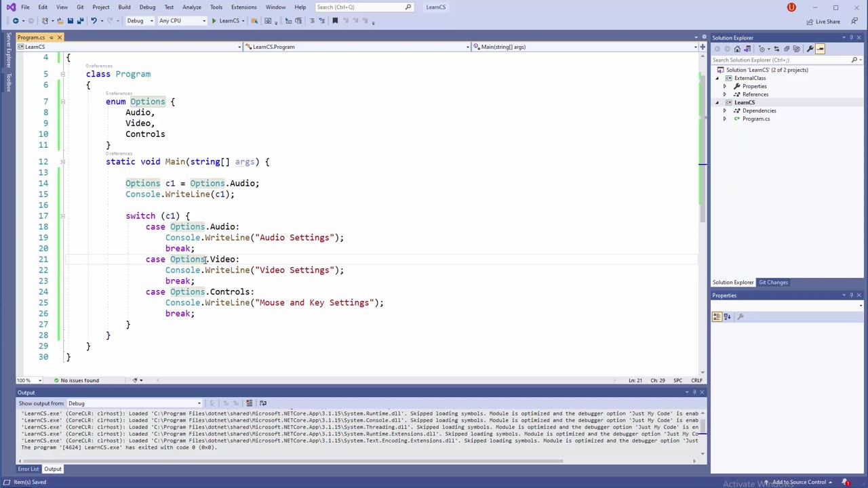Open the Analyze menu

pyautogui.click(x=191, y=7)
